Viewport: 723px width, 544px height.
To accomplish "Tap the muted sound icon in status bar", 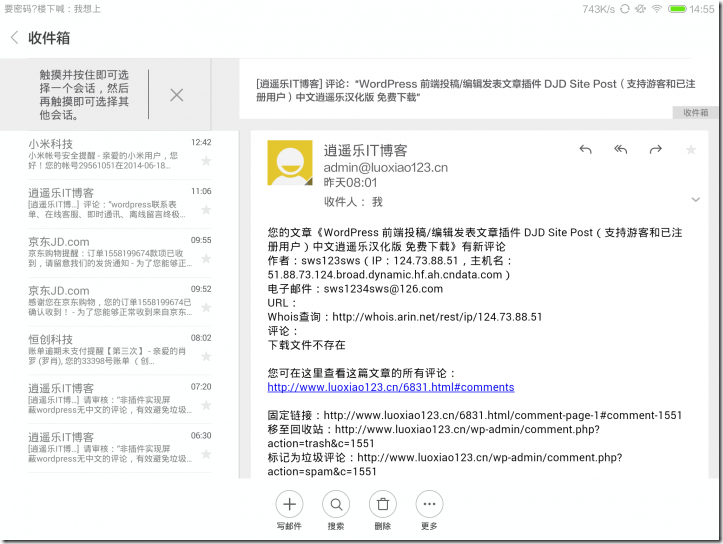I will 640,9.
